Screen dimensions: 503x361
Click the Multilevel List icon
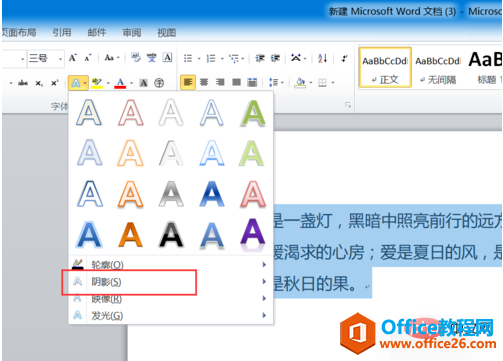coord(234,58)
